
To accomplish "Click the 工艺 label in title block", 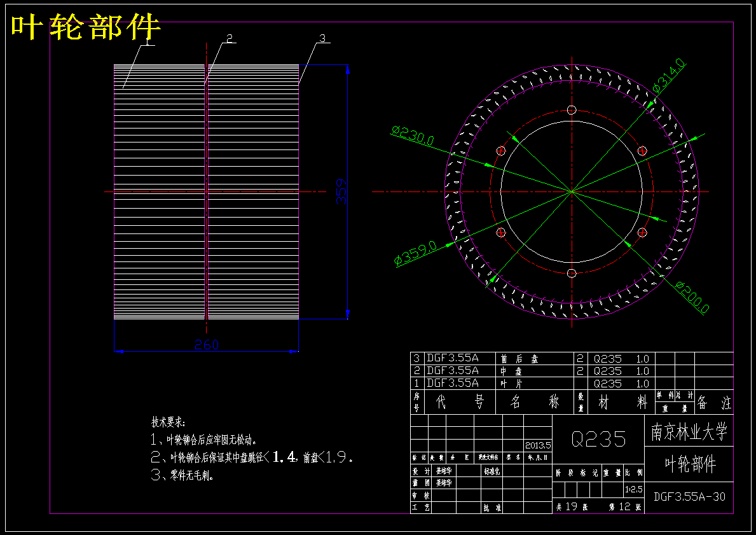I will (420, 508).
